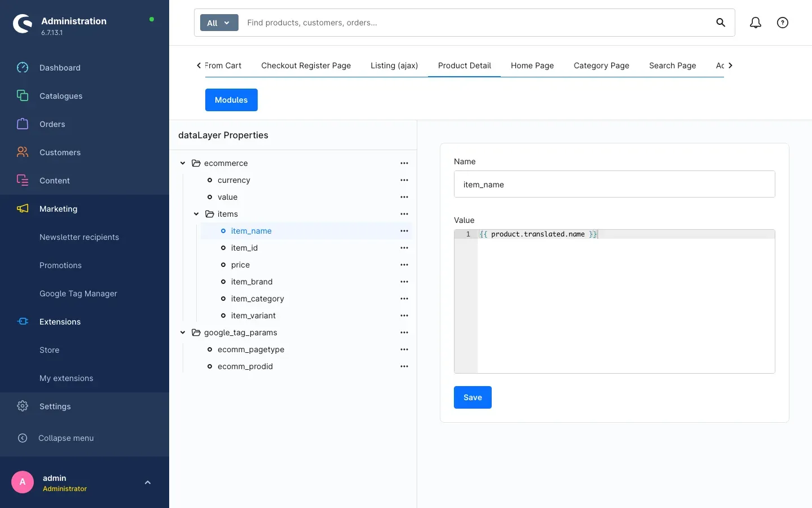Select the ecomm_prodid property
Image resolution: width=812 pixels, height=508 pixels.
click(245, 366)
